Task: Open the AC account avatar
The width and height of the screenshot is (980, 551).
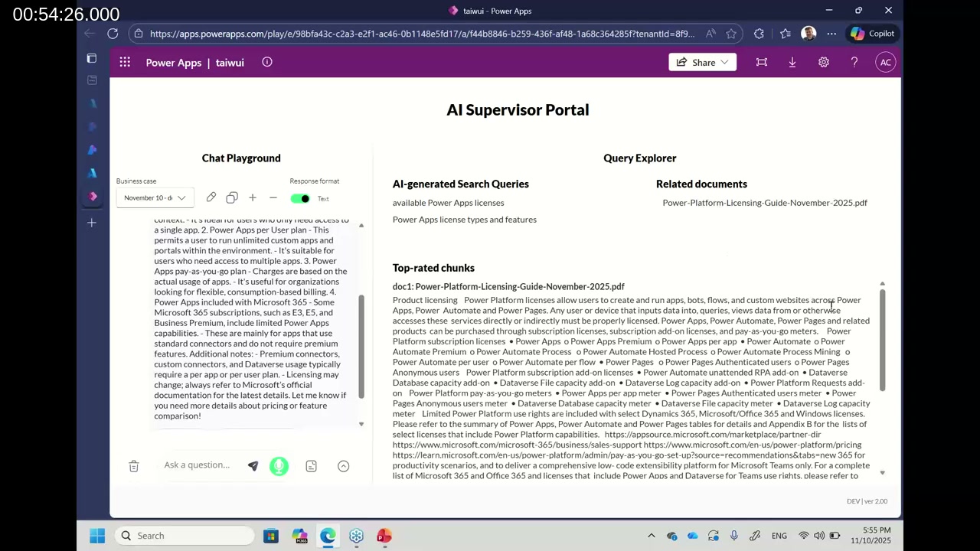Action: pyautogui.click(x=885, y=63)
